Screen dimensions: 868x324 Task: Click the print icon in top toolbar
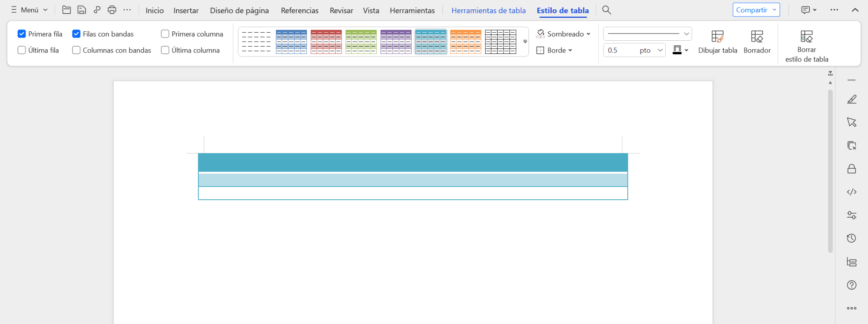(112, 10)
